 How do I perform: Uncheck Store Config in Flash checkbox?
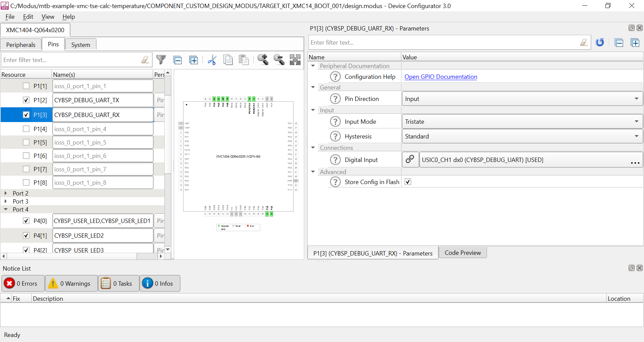(x=408, y=182)
